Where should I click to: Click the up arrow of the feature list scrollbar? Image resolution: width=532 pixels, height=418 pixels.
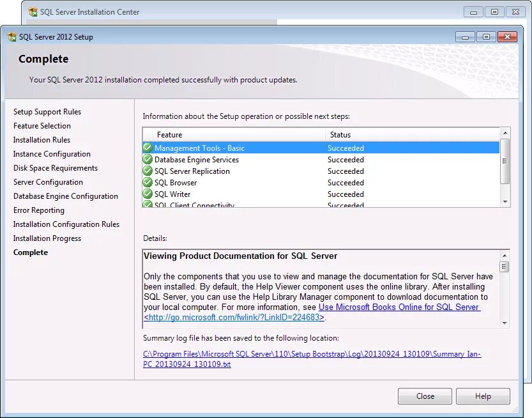[505, 133]
